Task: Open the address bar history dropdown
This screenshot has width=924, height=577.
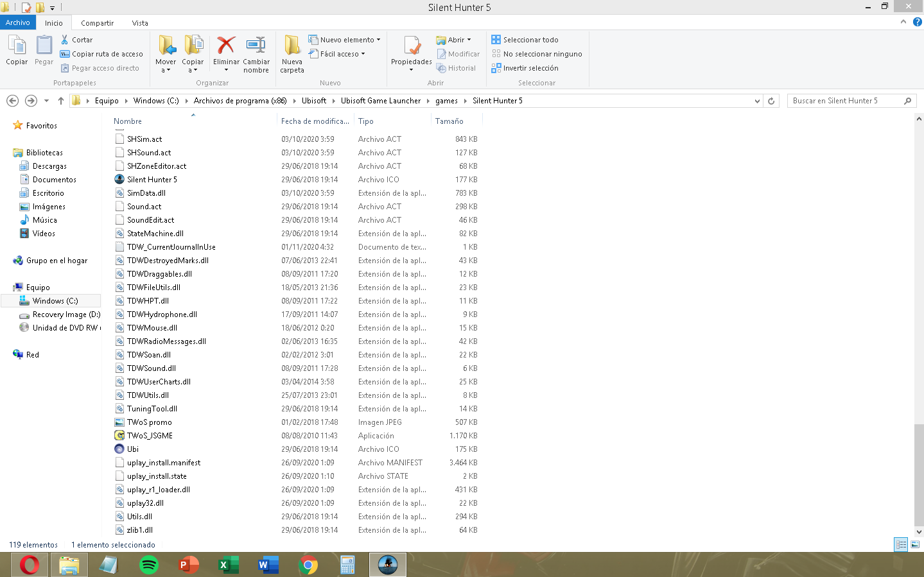Action: point(757,101)
